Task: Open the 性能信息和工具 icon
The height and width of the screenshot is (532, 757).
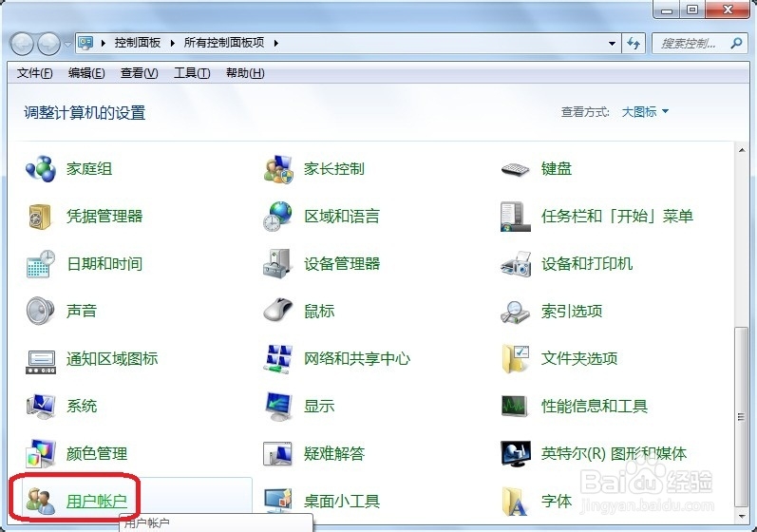Action: tap(514, 406)
